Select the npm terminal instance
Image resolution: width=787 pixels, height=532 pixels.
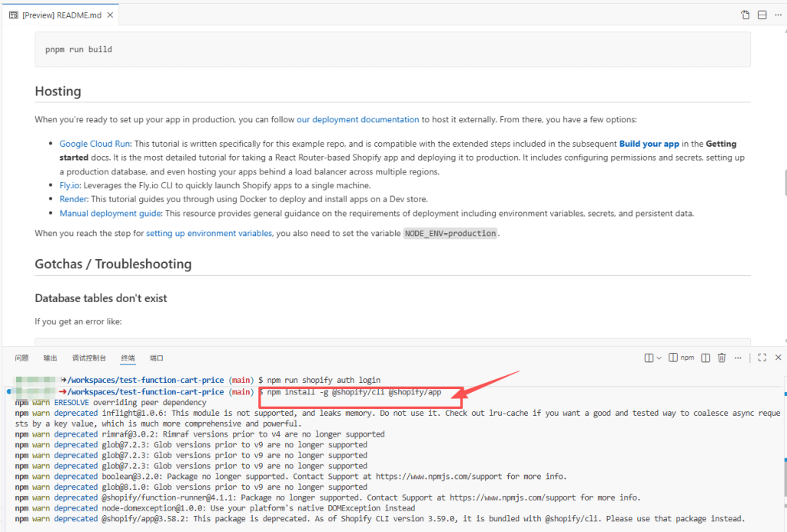click(x=682, y=357)
